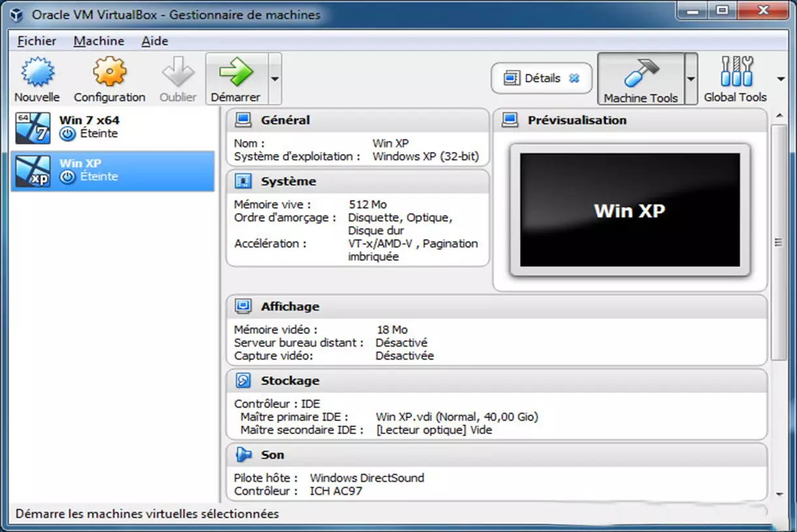Click VirtualBox cube title bar icon
797x532 pixels.
tap(18, 14)
